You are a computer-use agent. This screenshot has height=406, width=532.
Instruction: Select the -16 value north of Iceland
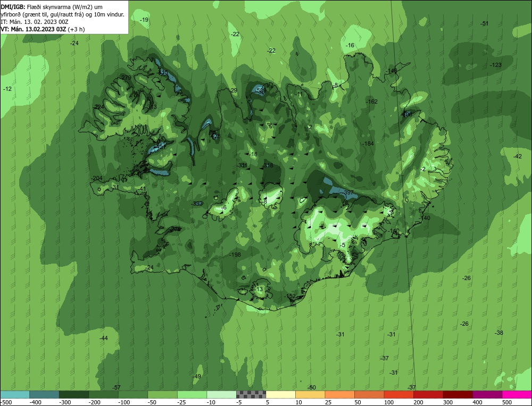coord(350,45)
